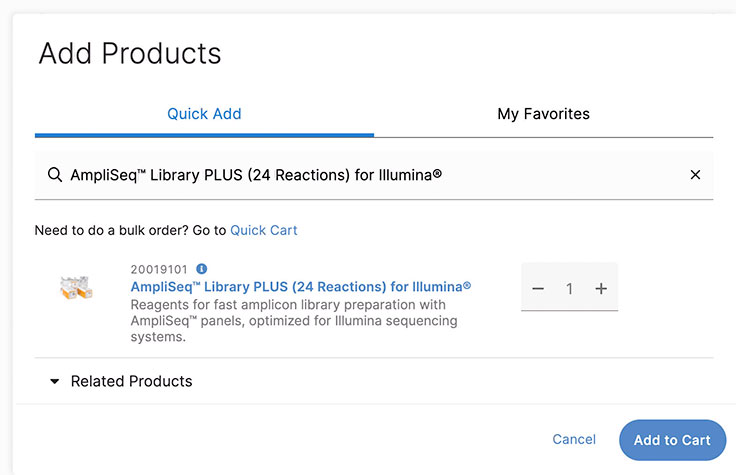This screenshot has height=475, width=736.
Task: Expand the Related Products arrow
Action: pyautogui.click(x=55, y=381)
